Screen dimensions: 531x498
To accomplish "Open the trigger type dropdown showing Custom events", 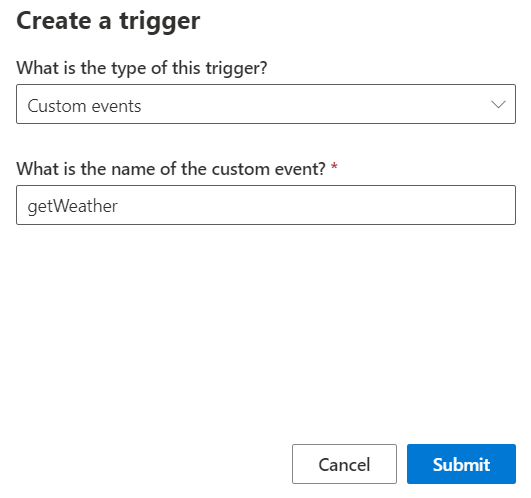I will [x=266, y=104].
